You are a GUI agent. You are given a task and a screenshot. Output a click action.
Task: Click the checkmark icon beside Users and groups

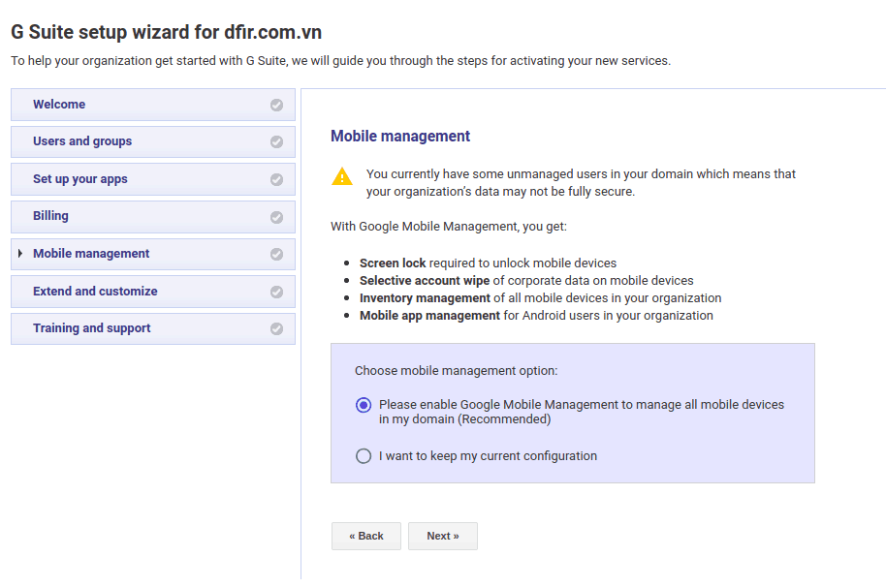(x=276, y=141)
